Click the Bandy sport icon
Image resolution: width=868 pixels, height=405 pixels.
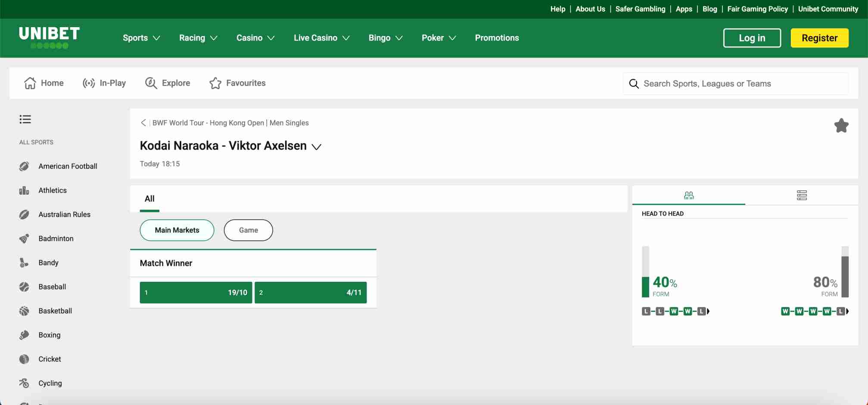click(x=24, y=263)
